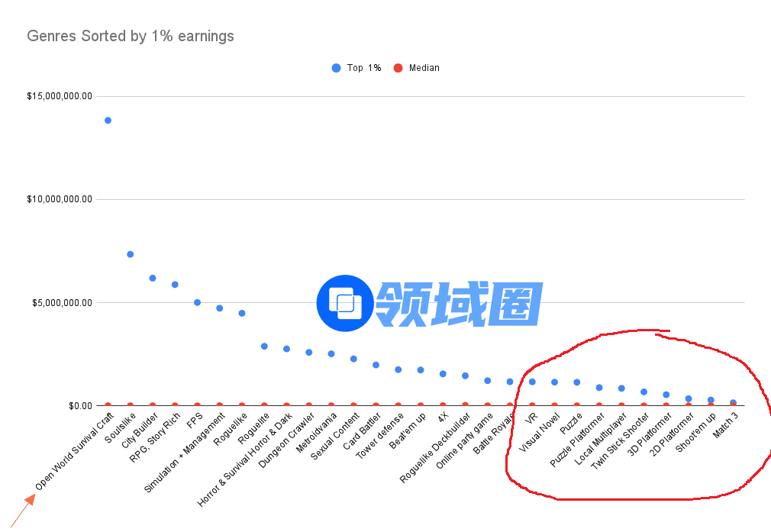Viewport: 771px width, 532px height.
Task: Click Open World Survival Craft blue data point
Action: pyautogui.click(x=108, y=121)
